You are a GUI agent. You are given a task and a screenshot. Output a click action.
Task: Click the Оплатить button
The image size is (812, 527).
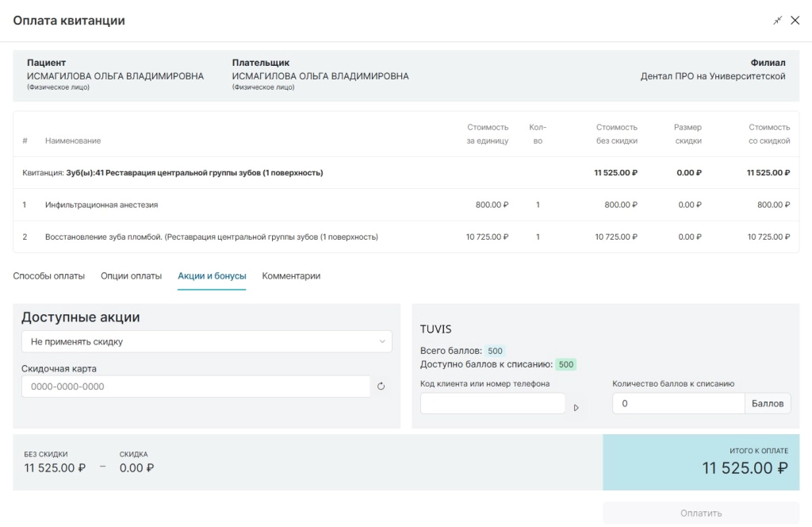click(x=701, y=513)
